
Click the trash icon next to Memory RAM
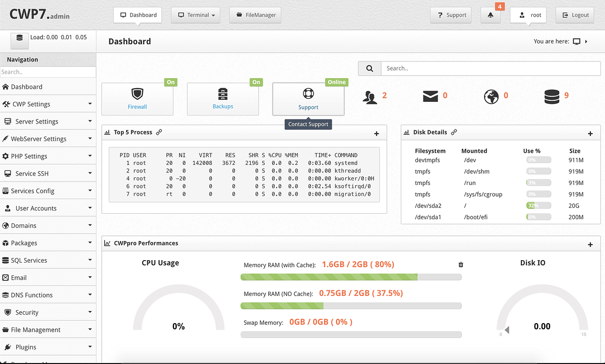tap(460, 265)
